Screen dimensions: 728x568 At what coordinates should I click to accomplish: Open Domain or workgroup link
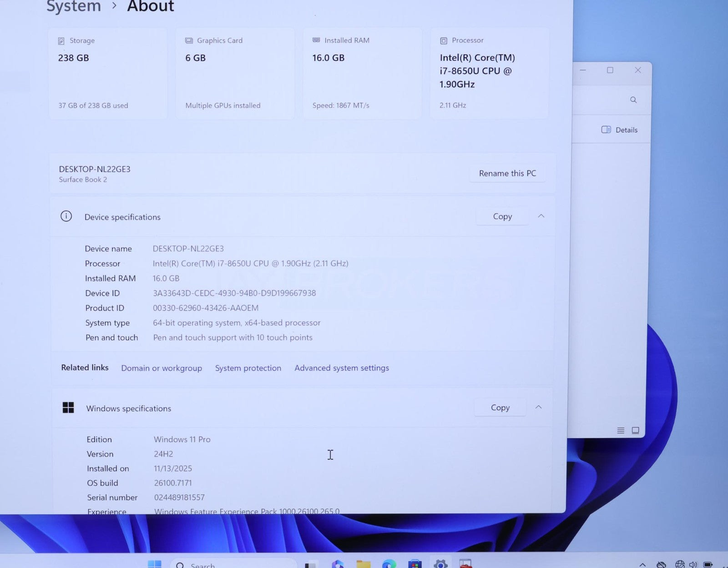[x=162, y=368]
